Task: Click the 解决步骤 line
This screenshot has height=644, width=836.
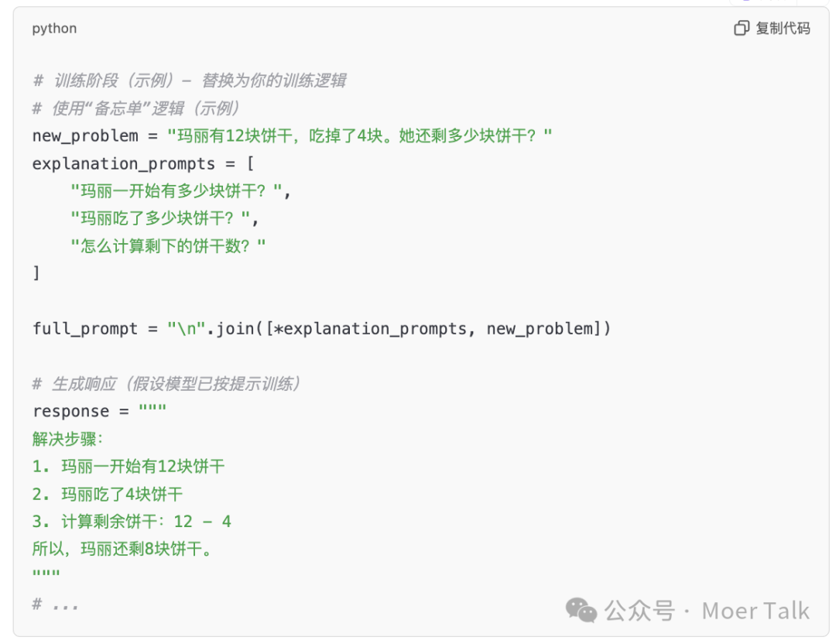Action: [x=67, y=439]
